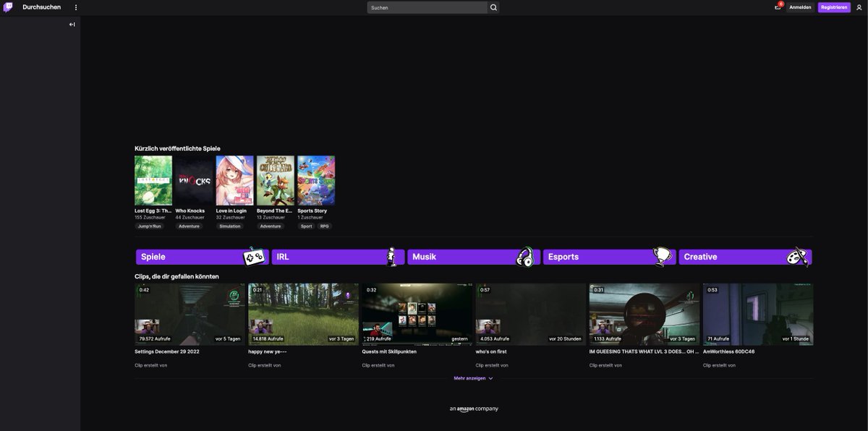Click the Lost Egg 3 title link
Screen dimensions: 868x431
[153, 211]
